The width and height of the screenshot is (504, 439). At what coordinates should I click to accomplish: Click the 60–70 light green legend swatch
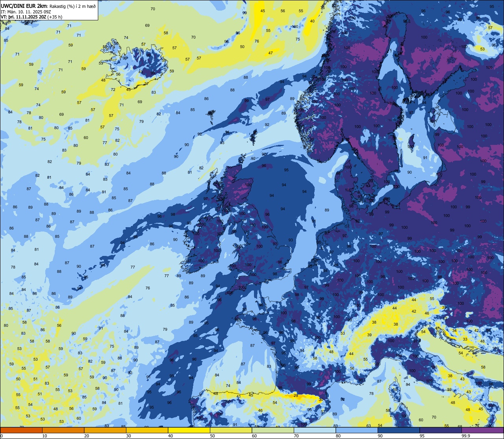tap(273, 430)
